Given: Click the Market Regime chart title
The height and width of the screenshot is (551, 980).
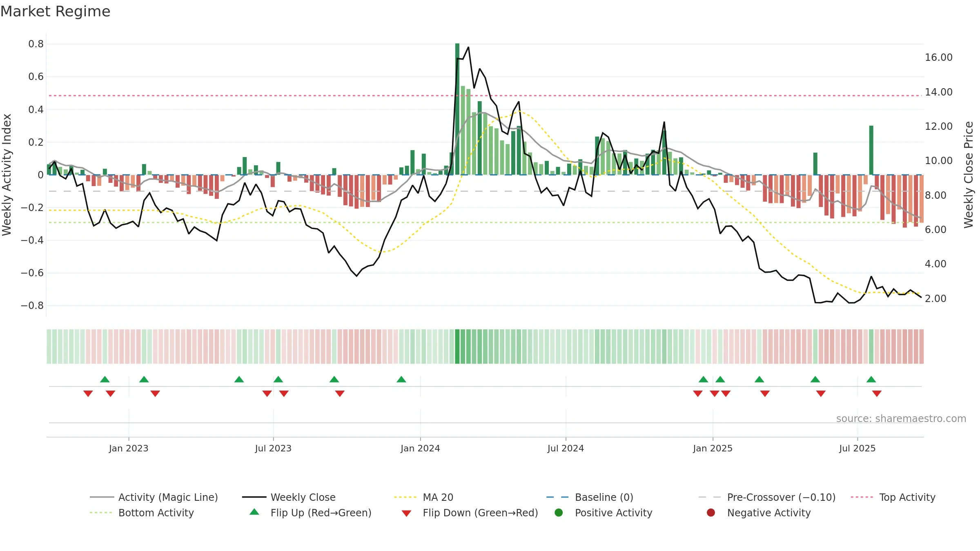Looking at the screenshot, I should [x=56, y=11].
